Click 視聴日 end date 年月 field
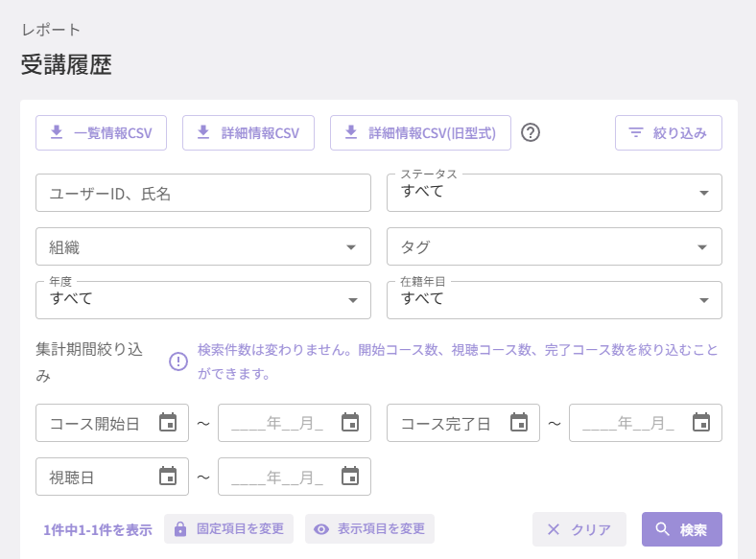The height and width of the screenshot is (559, 756). [x=295, y=477]
